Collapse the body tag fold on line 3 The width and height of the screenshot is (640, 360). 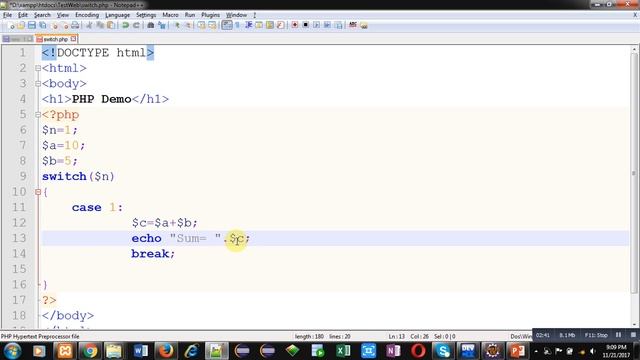click(x=38, y=84)
